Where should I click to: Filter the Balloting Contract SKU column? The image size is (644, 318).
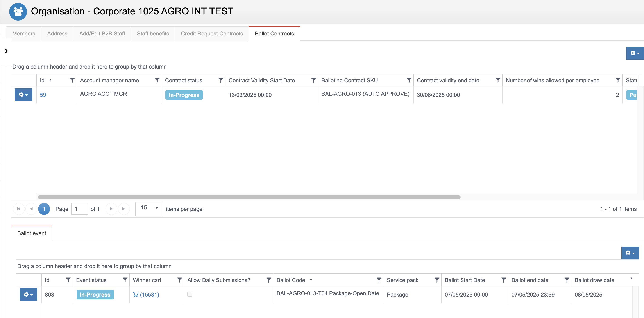[409, 80]
